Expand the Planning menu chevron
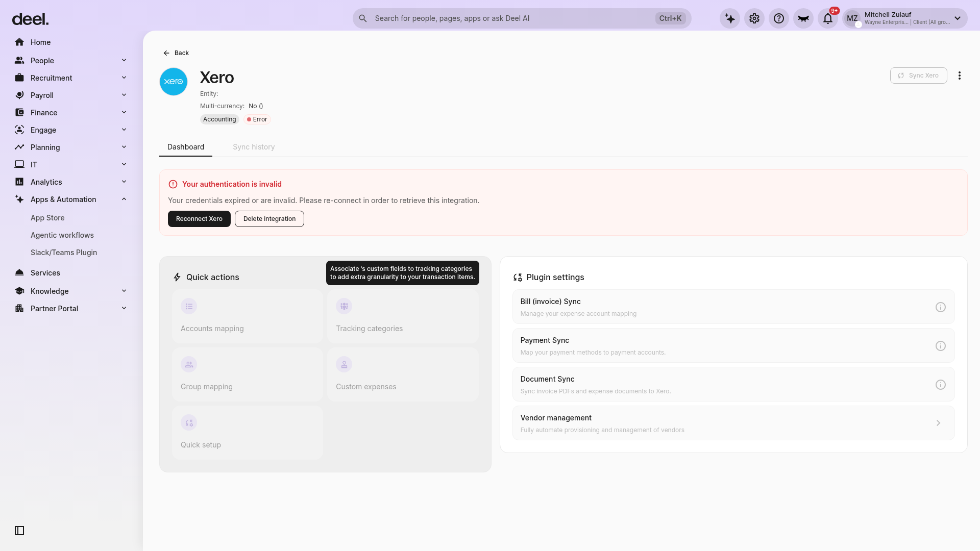 [124, 147]
